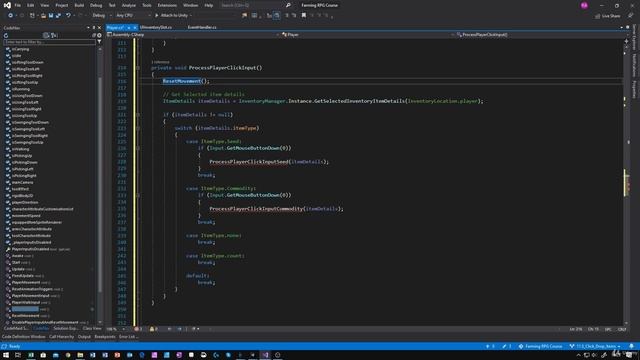Image resolution: width=640 pixels, height=360 pixels.
Task: Select the isCarrying field in Spade
Action: pyautogui.click(x=20, y=49)
